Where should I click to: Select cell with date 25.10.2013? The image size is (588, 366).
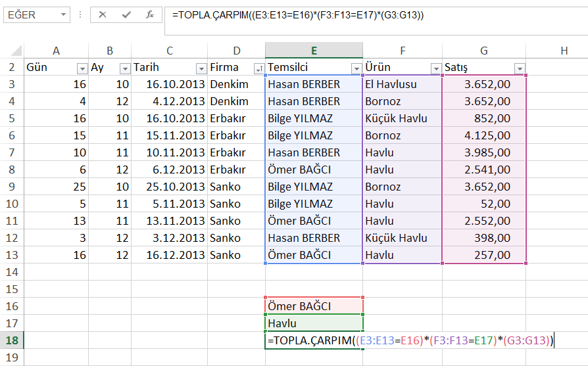click(169, 187)
